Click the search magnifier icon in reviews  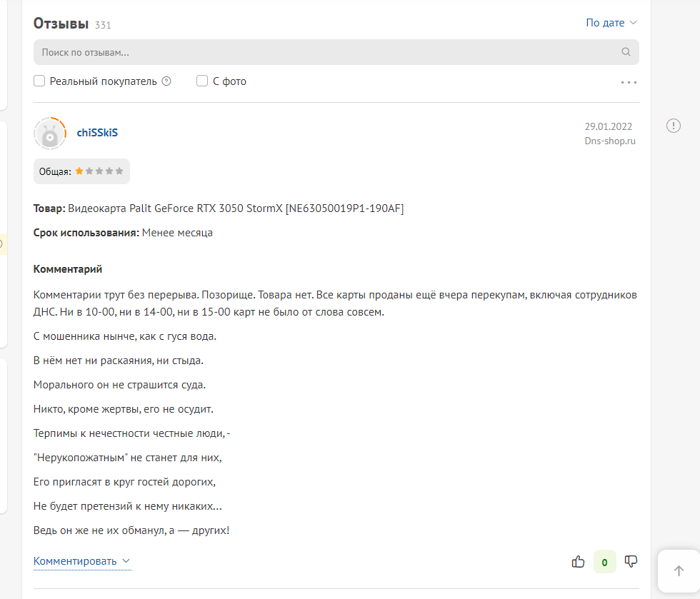[626, 52]
